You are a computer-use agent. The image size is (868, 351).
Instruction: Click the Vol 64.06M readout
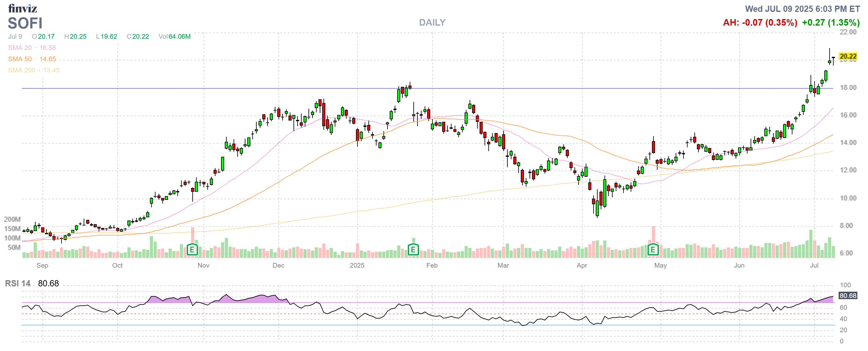pos(175,36)
